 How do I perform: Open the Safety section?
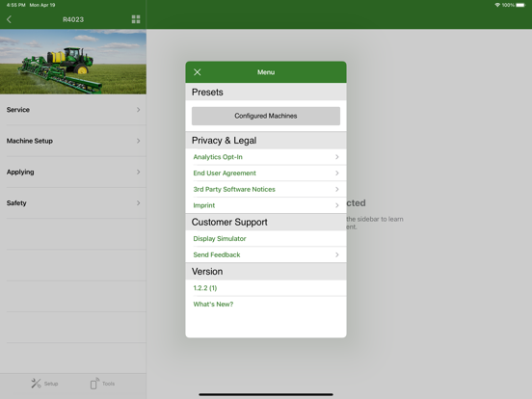[73, 203]
